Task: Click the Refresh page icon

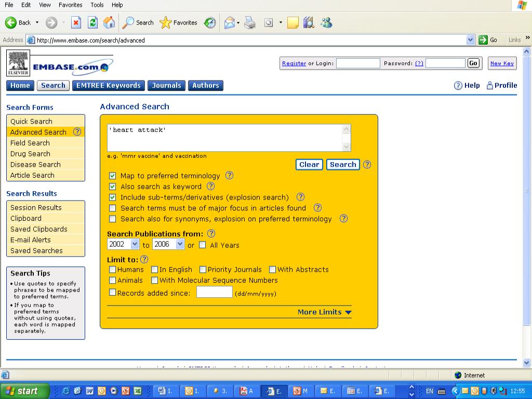Action: [92, 23]
